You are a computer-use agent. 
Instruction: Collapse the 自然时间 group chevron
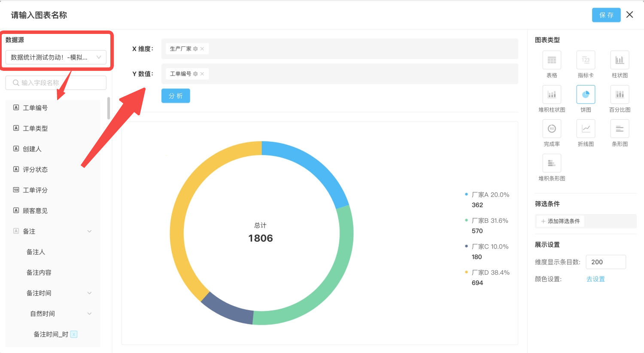pos(89,314)
